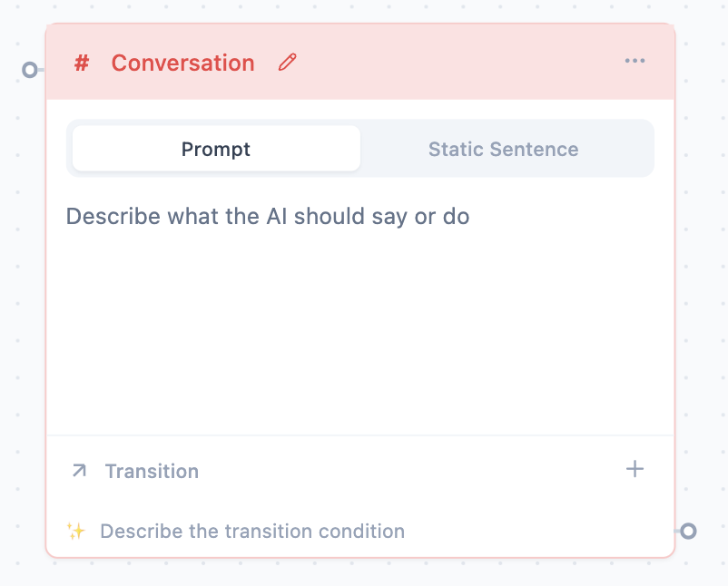Image resolution: width=728 pixels, height=586 pixels.
Task: Click Transition label to expand transition settings
Action: 152,471
